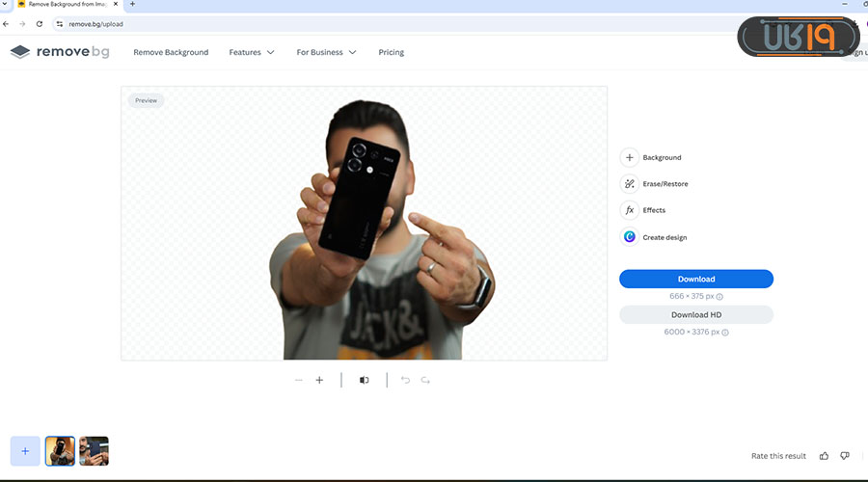The image size is (868, 482).
Task: Add a new image with plus button
Action: tap(25, 450)
